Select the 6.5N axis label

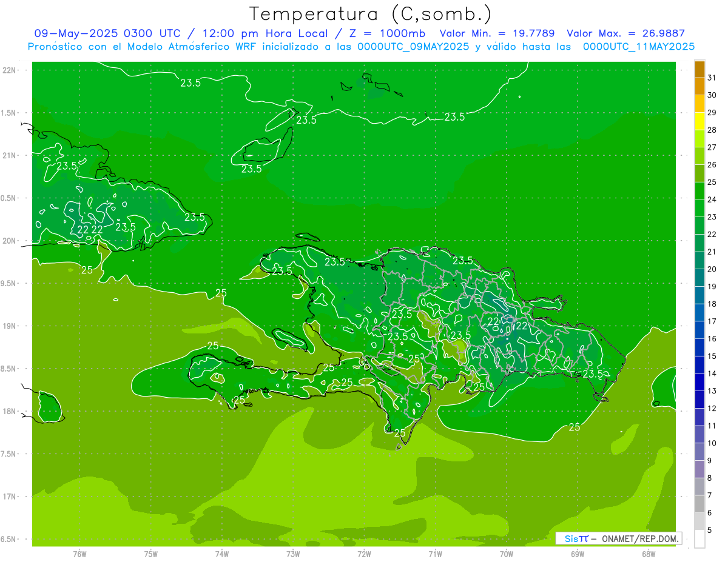[x=9, y=539]
